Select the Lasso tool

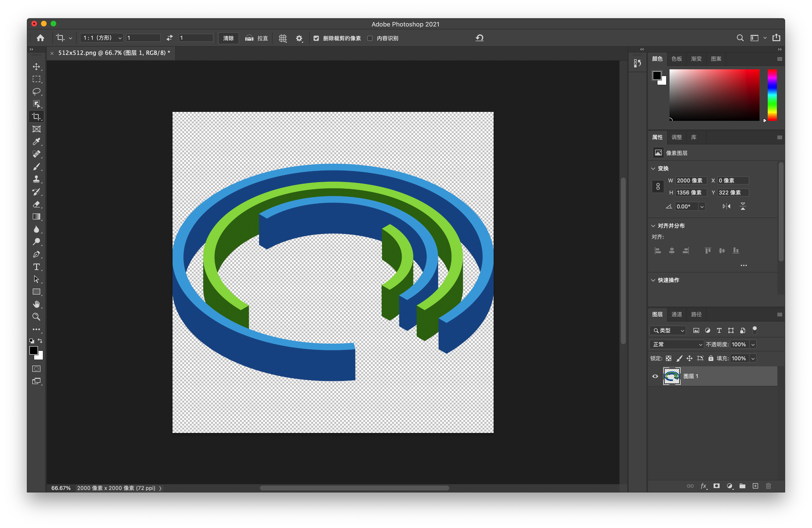pos(37,91)
